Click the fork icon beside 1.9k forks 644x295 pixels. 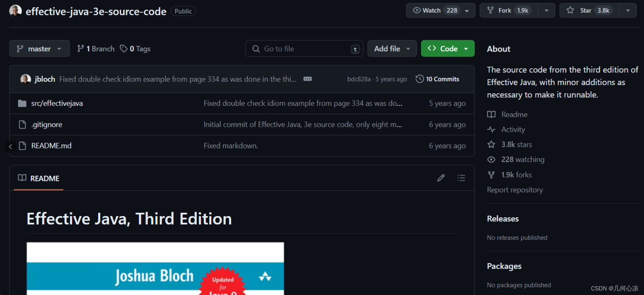tap(491, 175)
